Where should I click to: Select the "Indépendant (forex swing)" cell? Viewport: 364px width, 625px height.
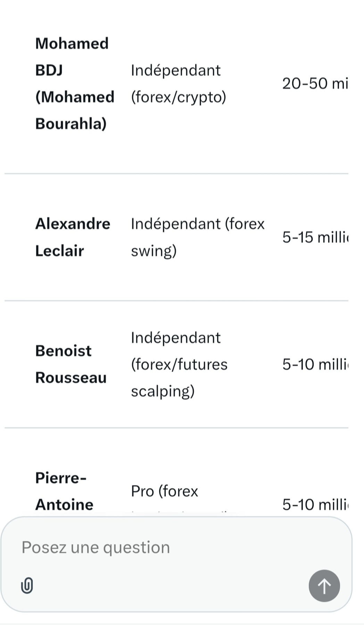pos(197,237)
